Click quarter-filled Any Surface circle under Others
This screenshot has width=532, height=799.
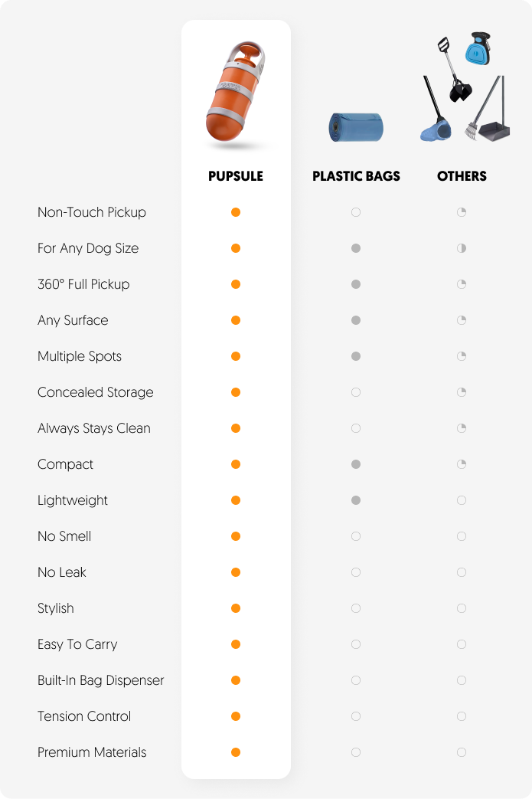(462, 320)
